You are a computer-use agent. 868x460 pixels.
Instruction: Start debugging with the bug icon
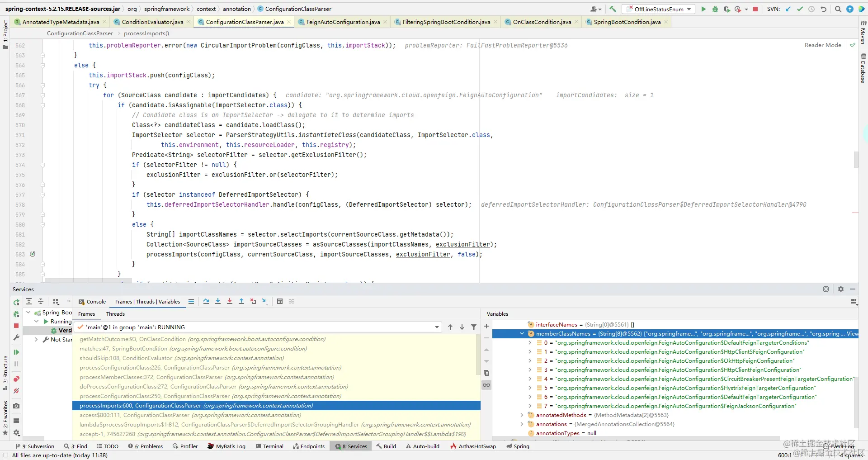(x=715, y=9)
